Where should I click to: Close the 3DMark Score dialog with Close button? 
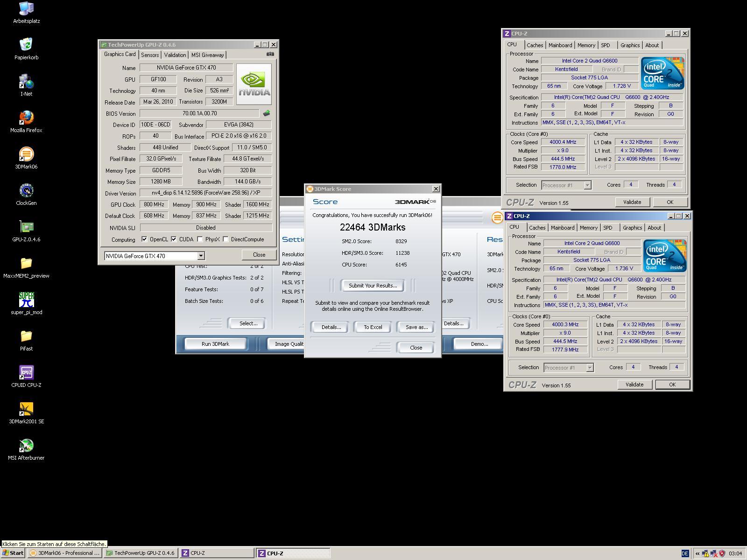point(416,348)
